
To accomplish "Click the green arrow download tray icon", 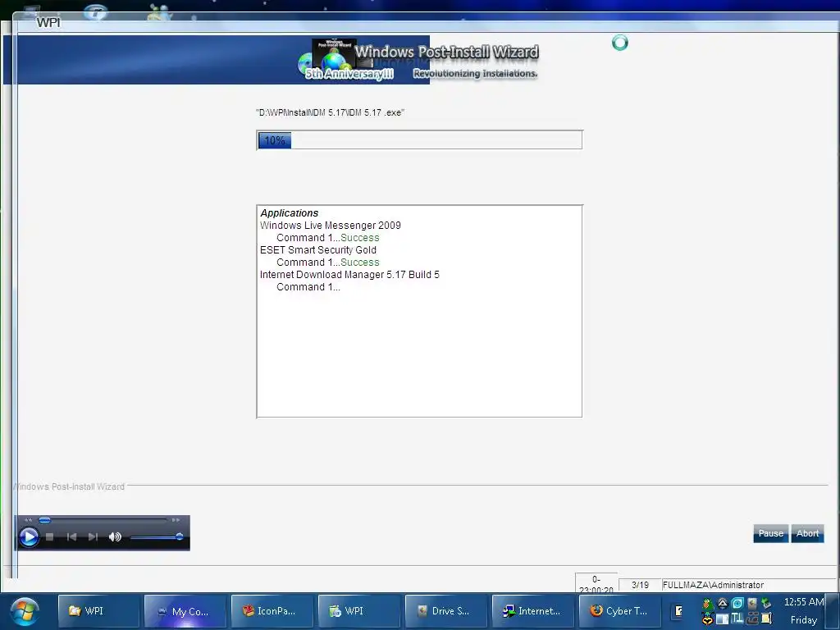I will (x=765, y=603).
